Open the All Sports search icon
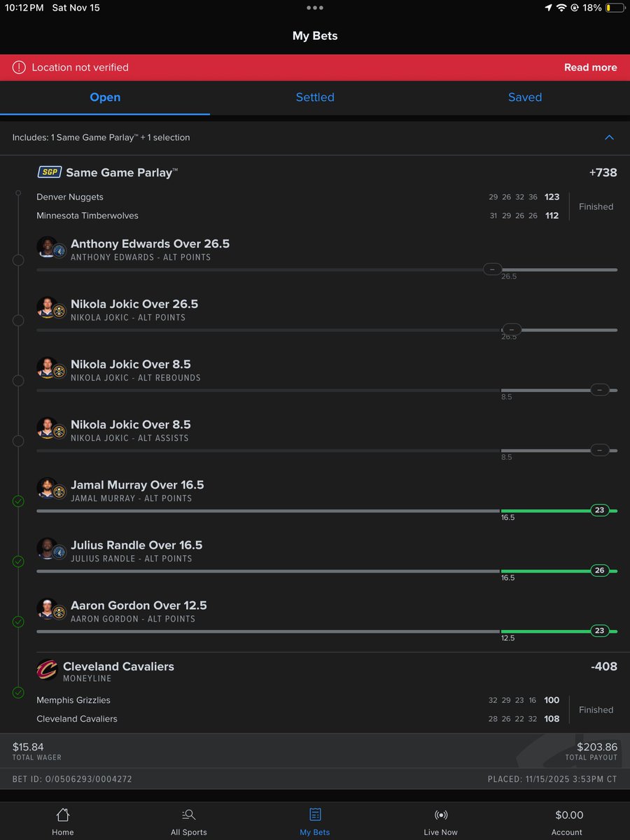630x840 pixels. (188, 815)
